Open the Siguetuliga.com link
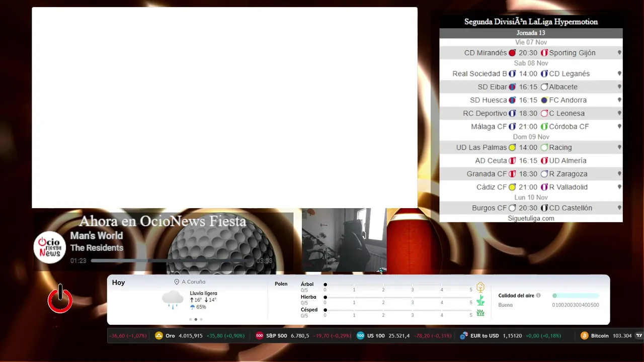Screen dimensions: 644x362 click(x=531, y=218)
